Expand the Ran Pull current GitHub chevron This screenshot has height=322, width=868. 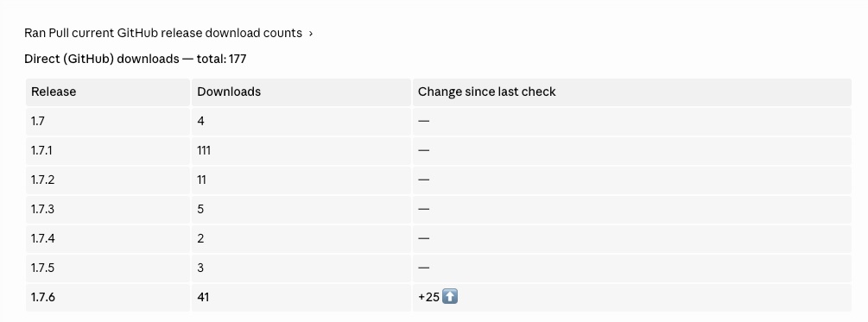coord(311,34)
